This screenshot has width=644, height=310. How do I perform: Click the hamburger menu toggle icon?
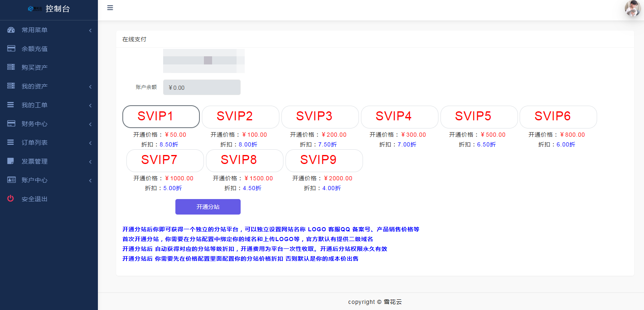pos(110,8)
